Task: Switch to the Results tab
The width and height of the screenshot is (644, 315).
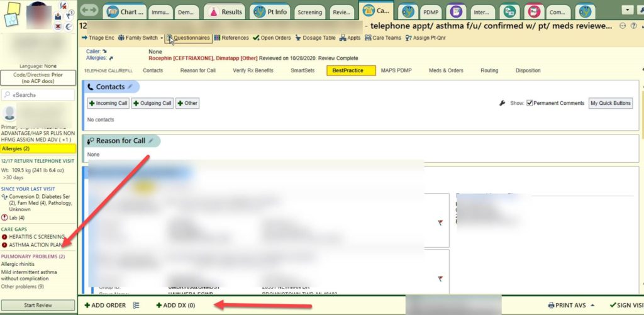Action: [225, 11]
